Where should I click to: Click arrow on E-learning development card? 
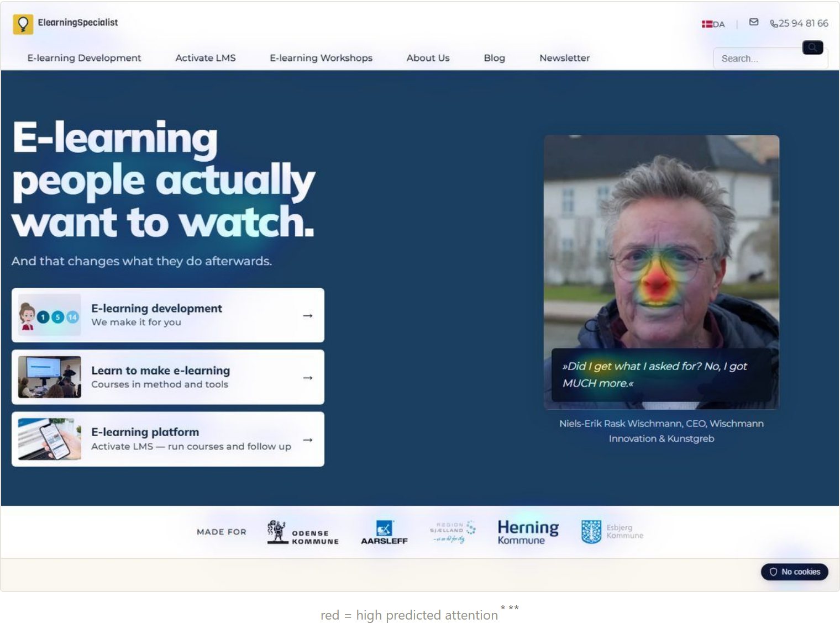pyautogui.click(x=308, y=316)
